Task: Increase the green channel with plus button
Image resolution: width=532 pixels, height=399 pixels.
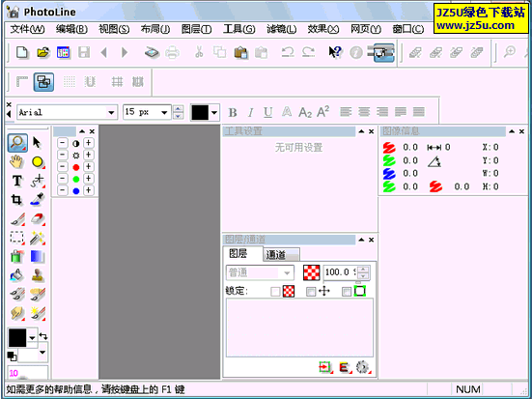Action: pyautogui.click(x=88, y=179)
